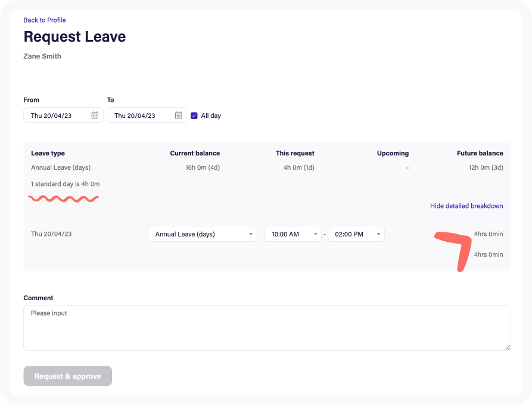Click the Future balance column header
The height and width of the screenshot is (405, 532).
point(480,153)
